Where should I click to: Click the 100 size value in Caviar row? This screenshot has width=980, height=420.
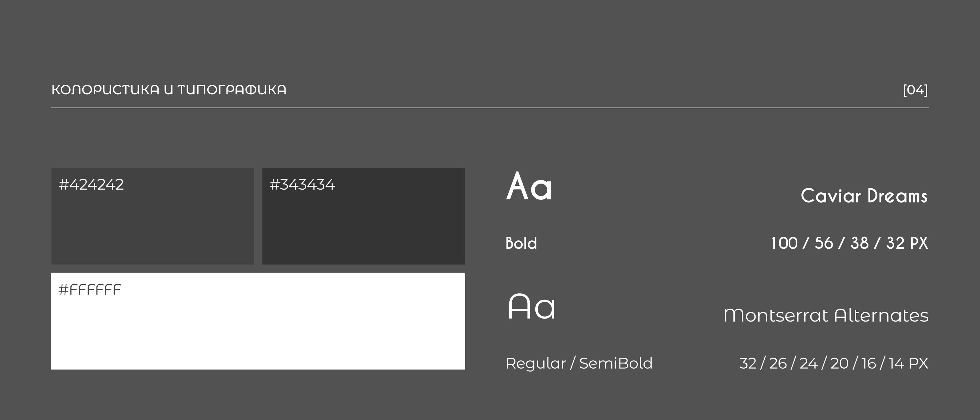[784, 243]
